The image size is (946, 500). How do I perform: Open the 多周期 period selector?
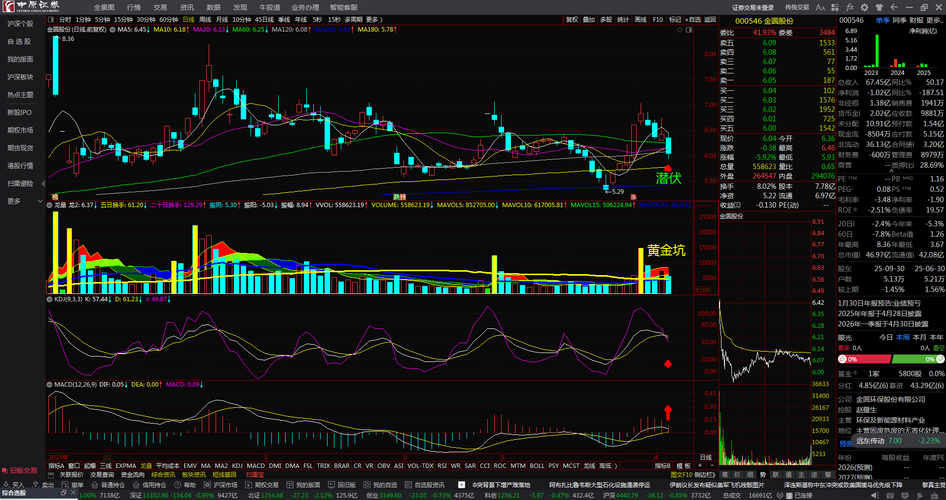point(353,19)
